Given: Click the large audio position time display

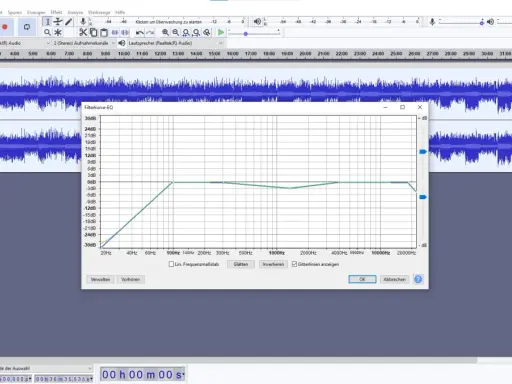Looking at the screenshot, I should [x=142, y=375].
